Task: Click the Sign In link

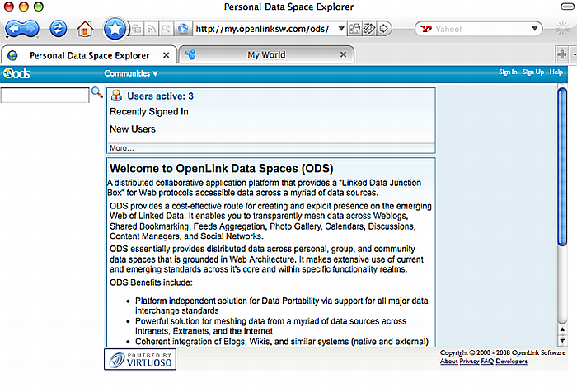Action: 508,72
